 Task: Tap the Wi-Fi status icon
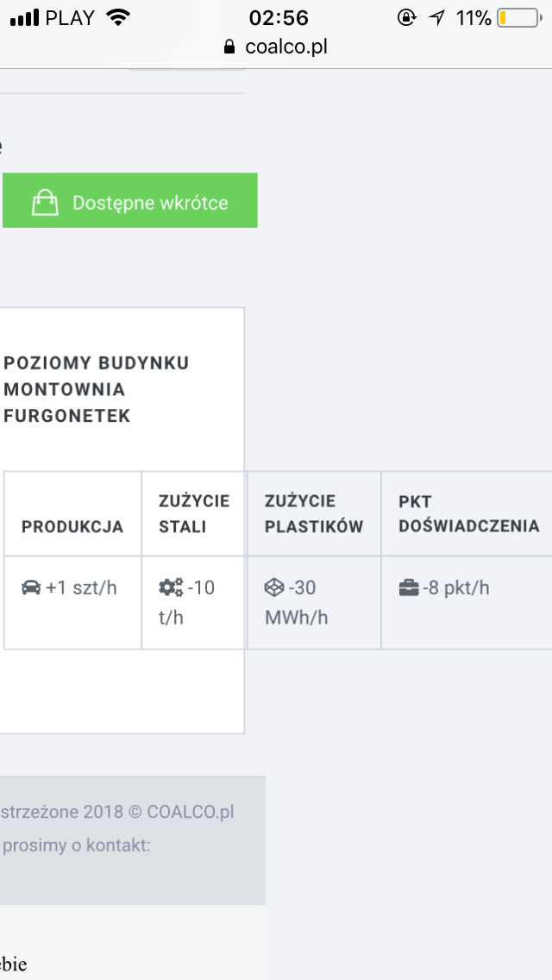coord(117,17)
